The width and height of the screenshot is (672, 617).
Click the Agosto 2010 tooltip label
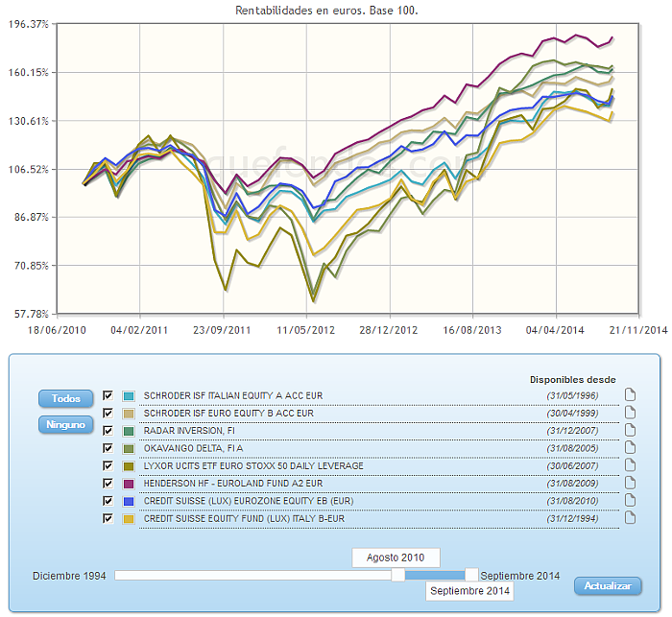(396, 558)
